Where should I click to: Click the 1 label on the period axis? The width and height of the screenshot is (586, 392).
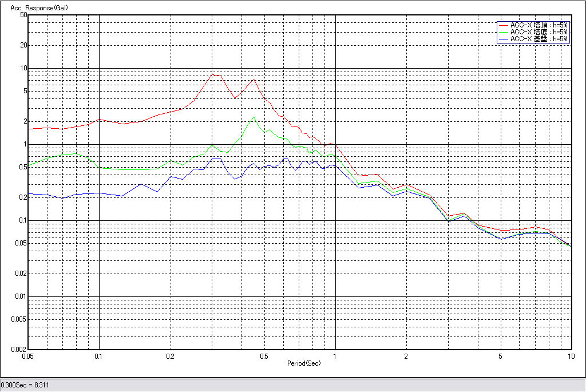(x=335, y=356)
